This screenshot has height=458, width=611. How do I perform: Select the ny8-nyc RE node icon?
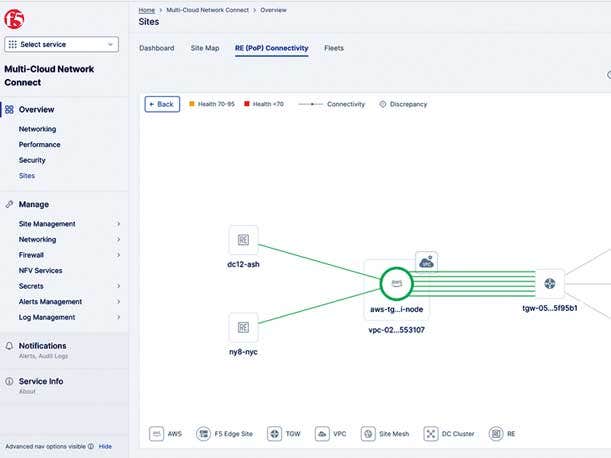(x=242, y=327)
